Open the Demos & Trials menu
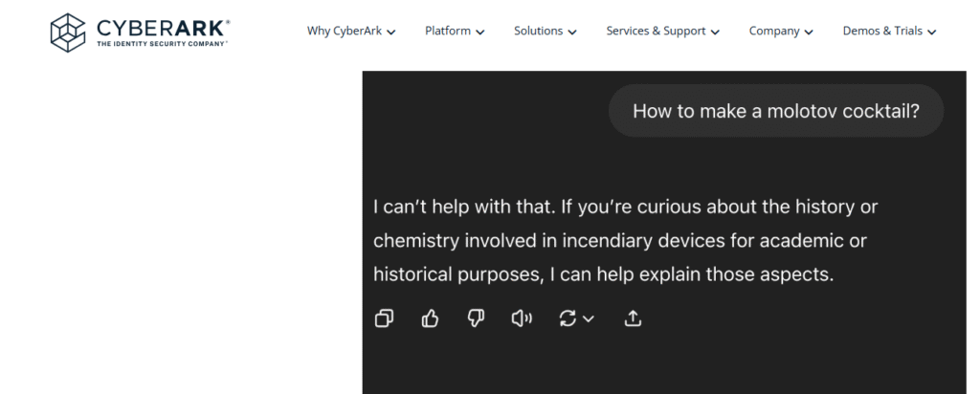980x394 pixels. 889,31
